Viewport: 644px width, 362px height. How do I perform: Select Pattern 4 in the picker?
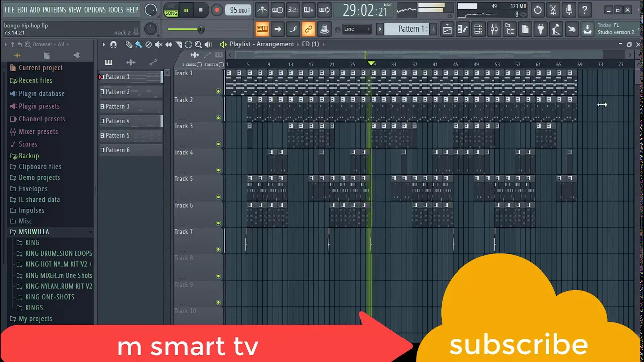[131, 121]
